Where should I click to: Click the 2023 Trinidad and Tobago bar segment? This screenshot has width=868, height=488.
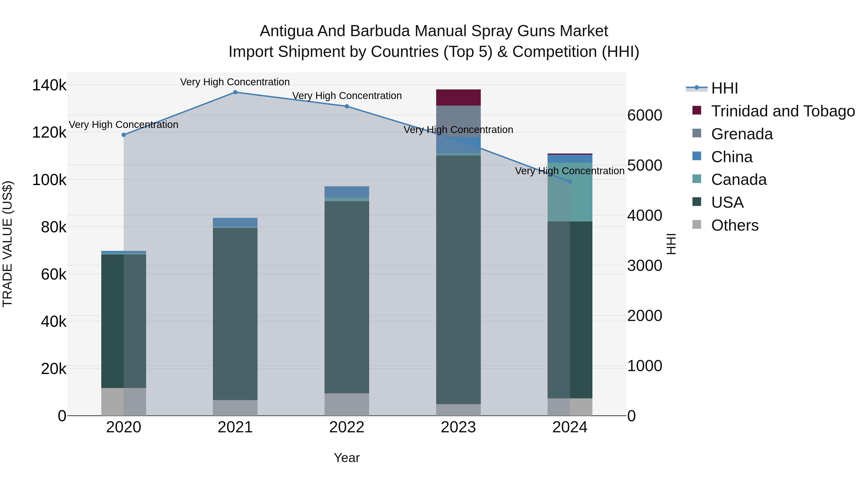pos(458,98)
